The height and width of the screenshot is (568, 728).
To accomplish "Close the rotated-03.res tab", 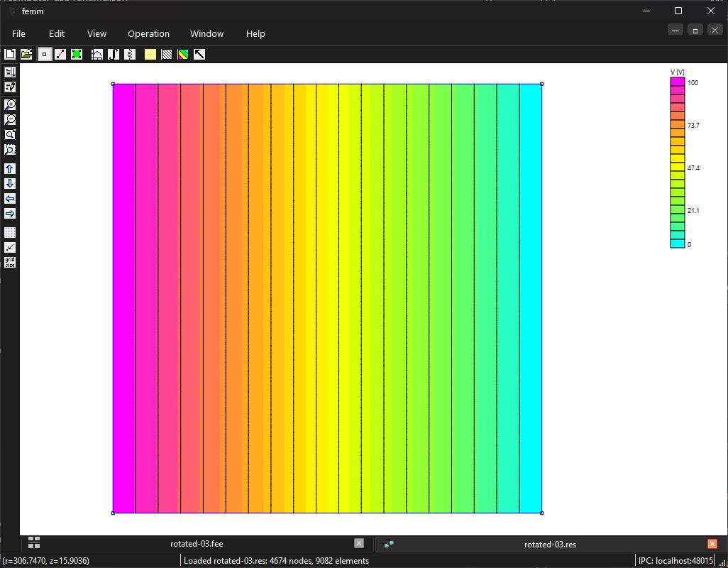I will [712, 544].
